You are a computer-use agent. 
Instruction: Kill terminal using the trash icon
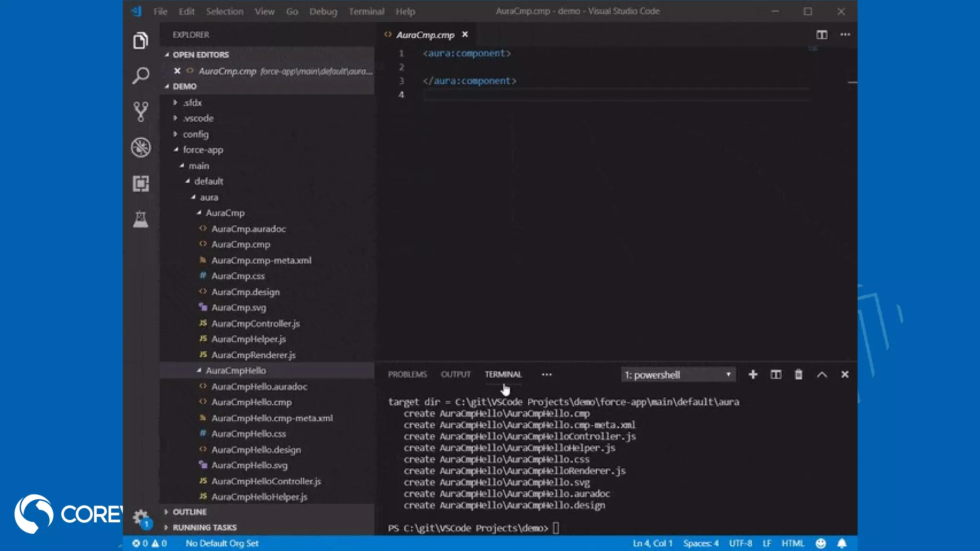coord(798,375)
